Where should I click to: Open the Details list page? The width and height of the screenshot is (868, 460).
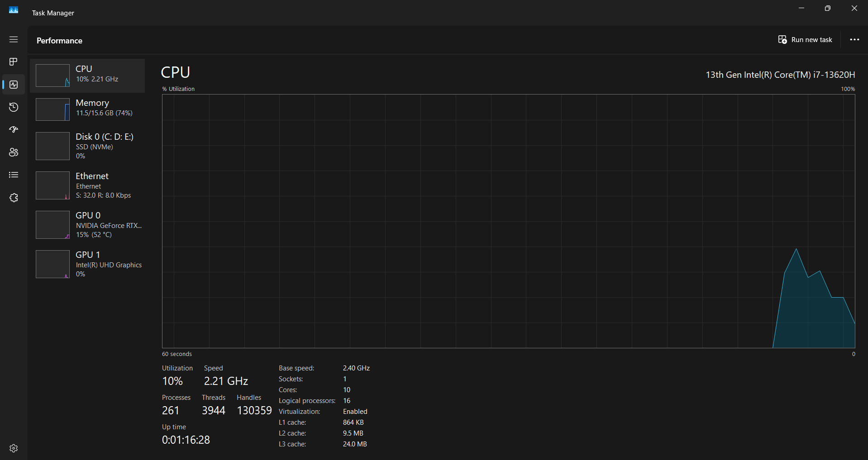[14, 175]
